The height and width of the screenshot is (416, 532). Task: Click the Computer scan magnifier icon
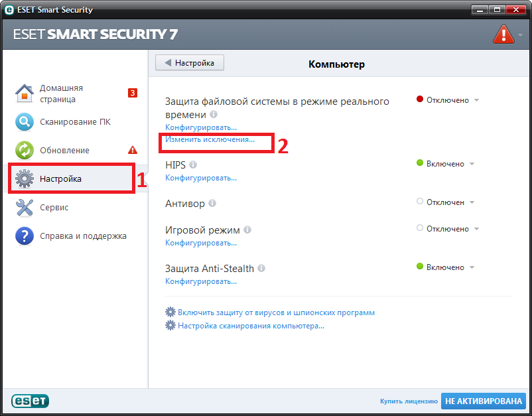pos(25,122)
